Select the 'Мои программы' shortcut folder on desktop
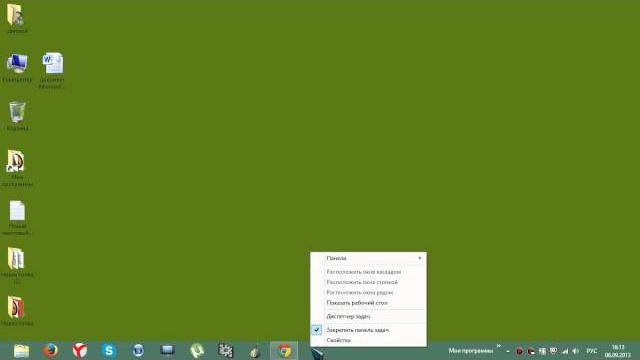The width and height of the screenshot is (640, 360). (x=16, y=161)
